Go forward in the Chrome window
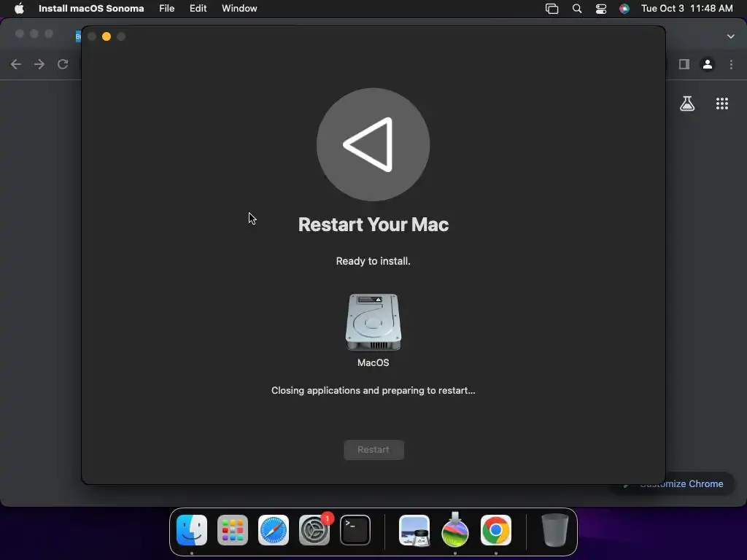The image size is (747, 560). [39, 64]
